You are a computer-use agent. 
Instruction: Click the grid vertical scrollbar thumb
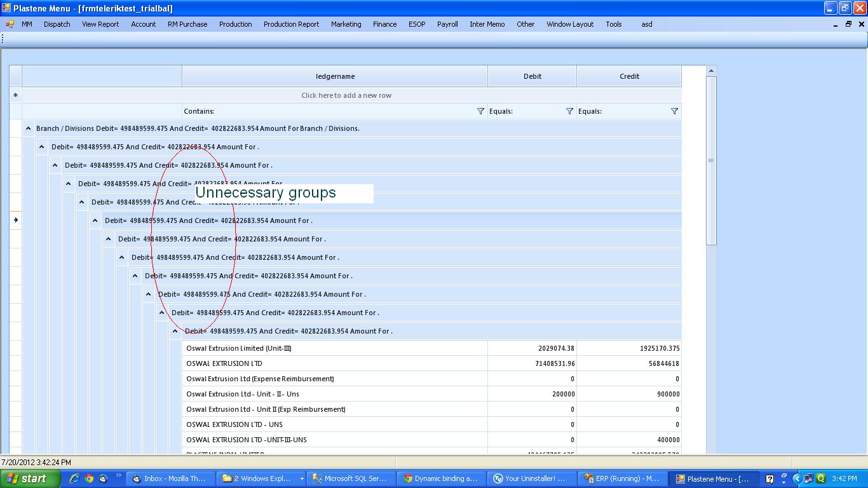[711, 160]
